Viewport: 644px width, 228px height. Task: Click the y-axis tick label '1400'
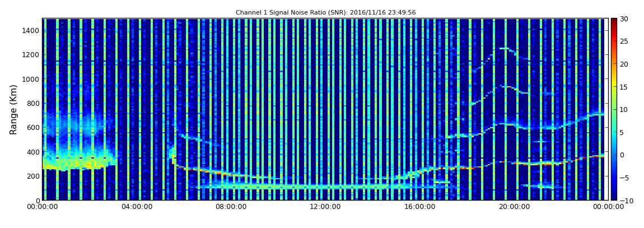31,30
